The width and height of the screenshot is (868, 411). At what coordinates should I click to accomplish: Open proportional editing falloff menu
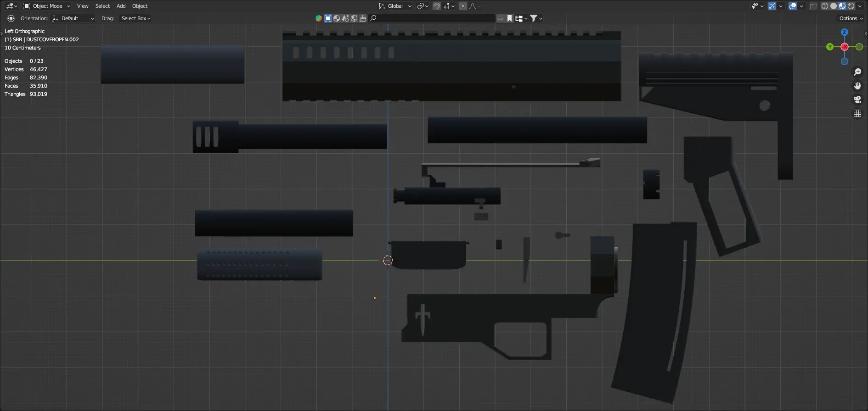(x=475, y=6)
